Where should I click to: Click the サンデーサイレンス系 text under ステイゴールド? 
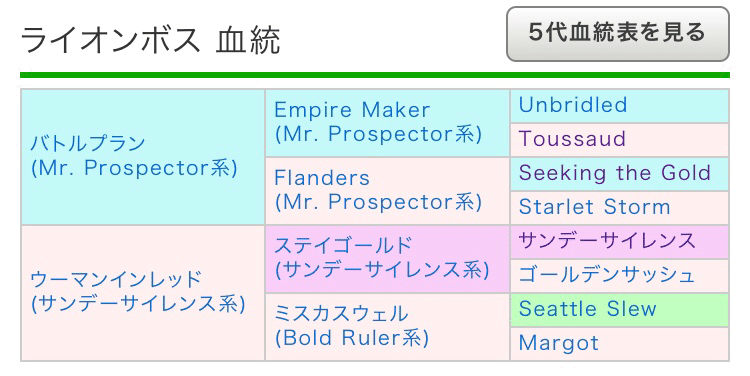(382, 270)
